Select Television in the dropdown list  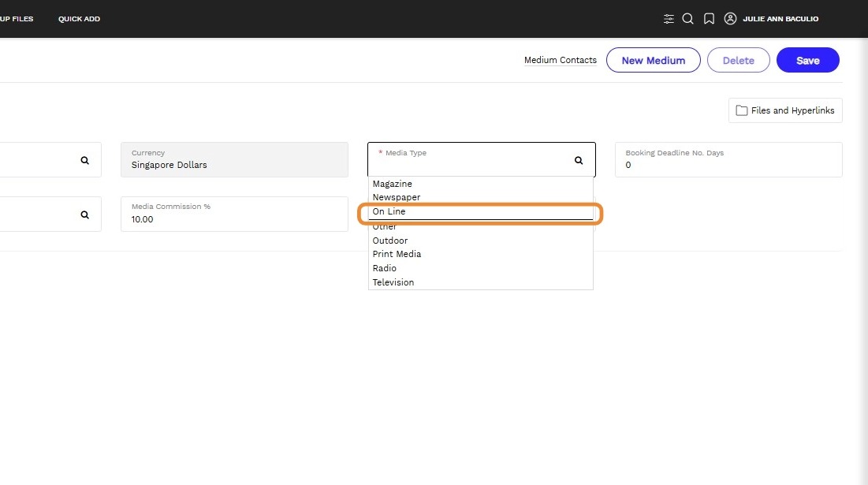point(393,282)
